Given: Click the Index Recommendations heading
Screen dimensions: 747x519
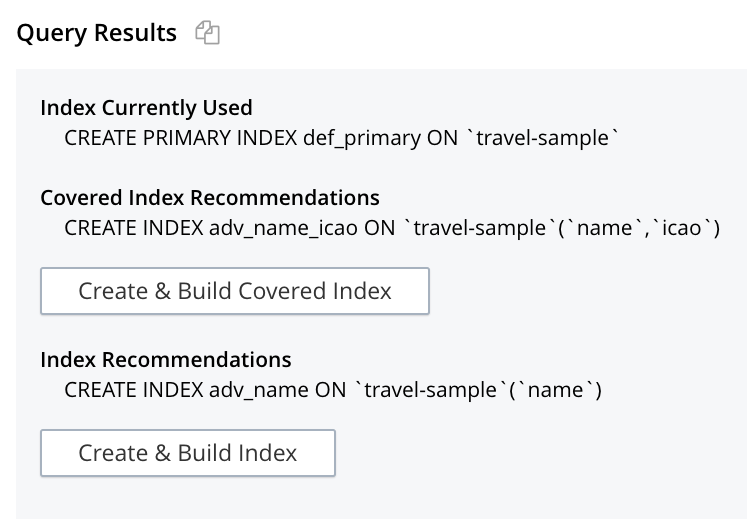Looking at the screenshot, I should [166, 359].
